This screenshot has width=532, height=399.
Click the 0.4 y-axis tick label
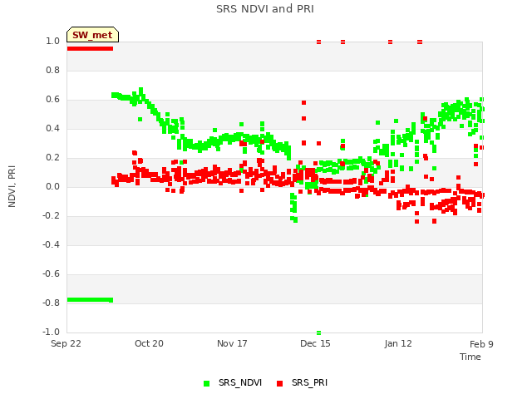point(52,128)
